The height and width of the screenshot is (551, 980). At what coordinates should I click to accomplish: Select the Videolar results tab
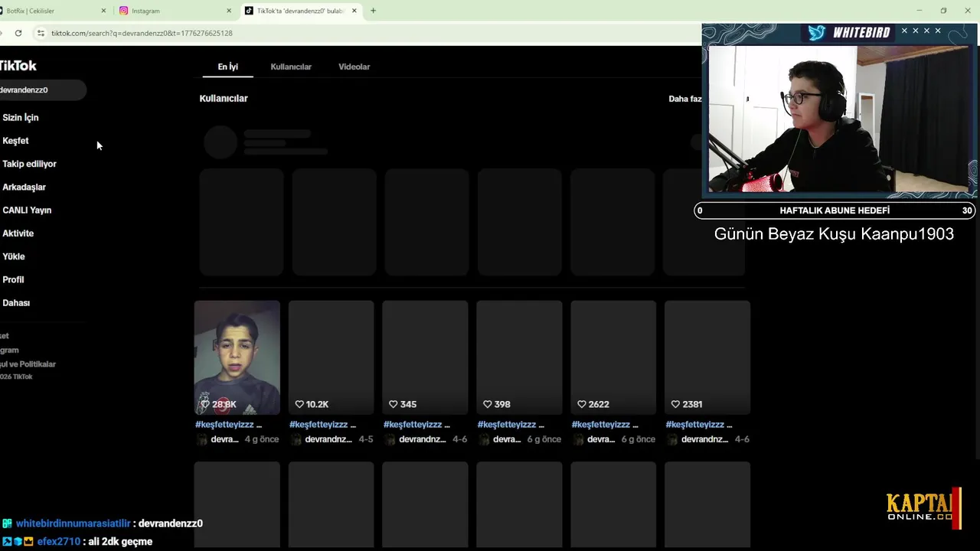point(354,67)
